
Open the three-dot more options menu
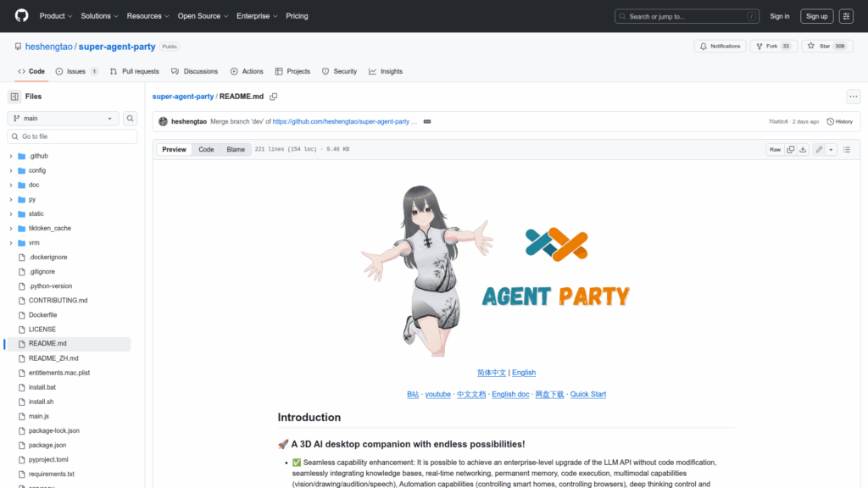(853, 97)
